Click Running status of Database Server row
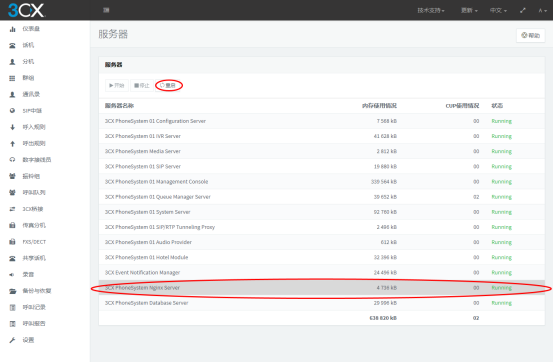The width and height of the screenshot is (553, 363). [x=502, y=303]
